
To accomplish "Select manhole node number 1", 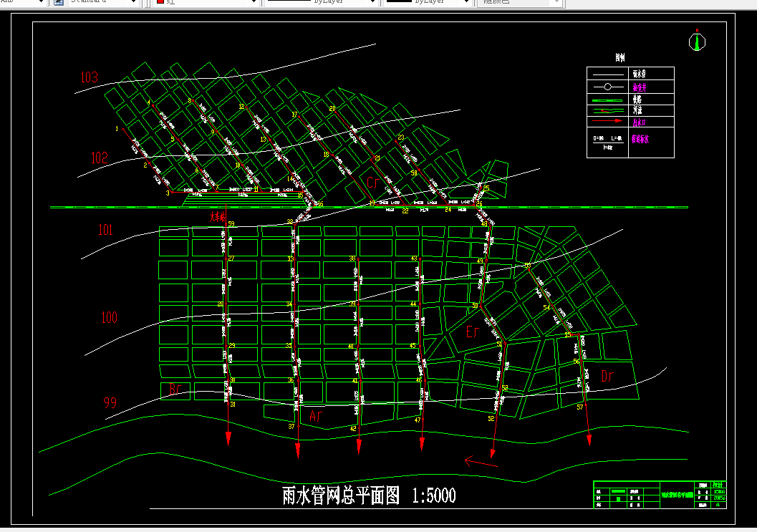I will [x=117, y=129].
